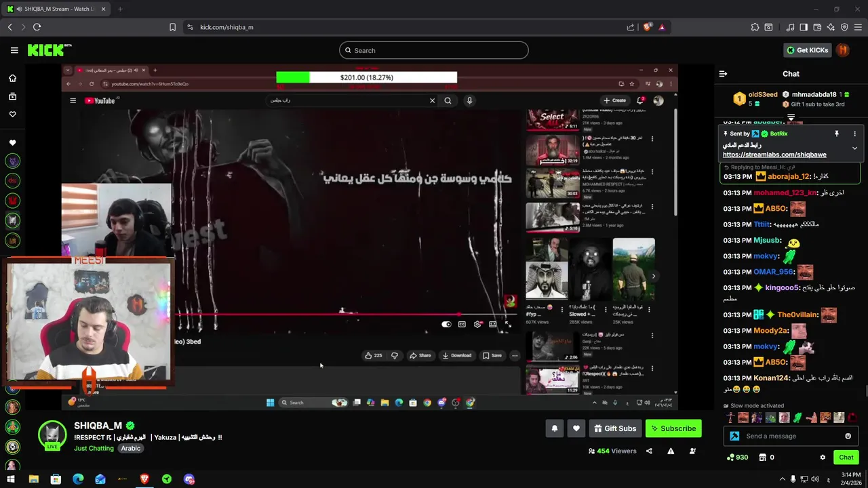Reload page in Brave toolbar
The image size is (868, 488).
[37, 27]
